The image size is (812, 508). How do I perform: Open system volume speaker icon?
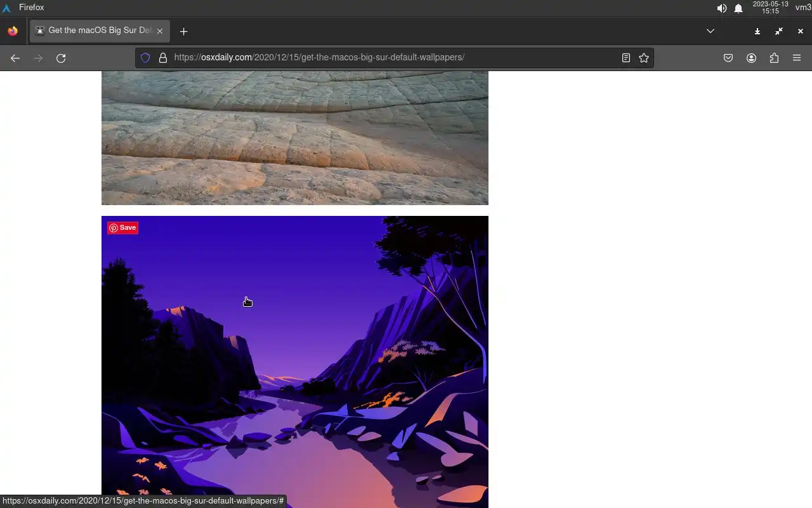[x=721, y=8]
